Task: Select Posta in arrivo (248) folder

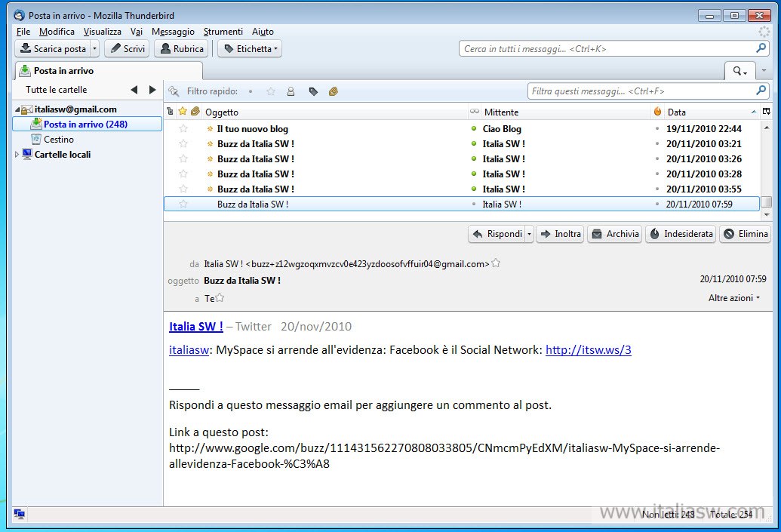Action: [88, 124]
